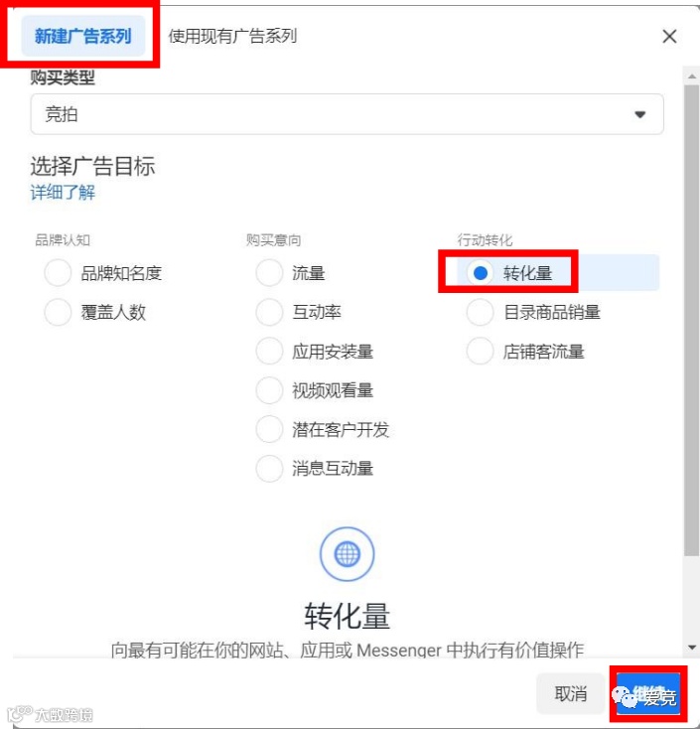Image resolution: width=700 pixels, height=729 pixels.
Task: Choose 潜在客户开发 radio option
Action: [269, 429]
